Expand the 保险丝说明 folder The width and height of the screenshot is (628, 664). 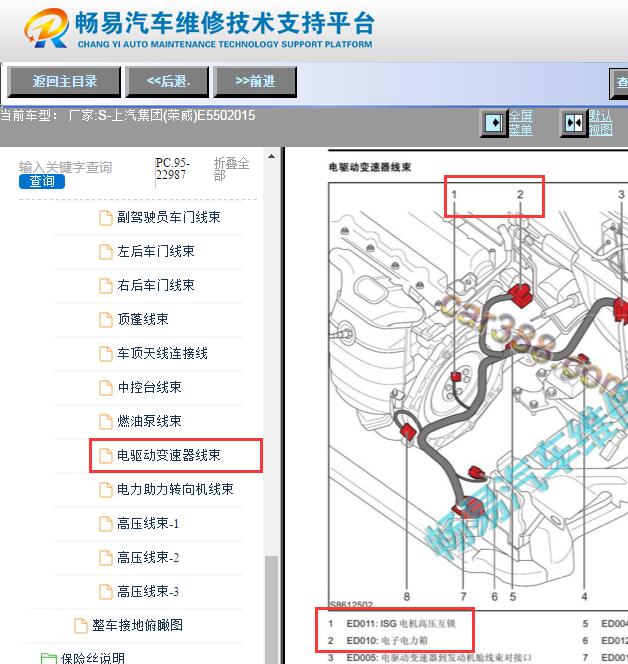tap(92, 658)
